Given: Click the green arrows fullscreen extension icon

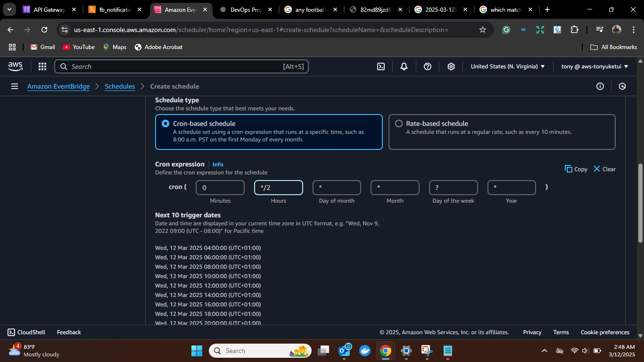Looking at the screenshot, I should click(540, 30).
